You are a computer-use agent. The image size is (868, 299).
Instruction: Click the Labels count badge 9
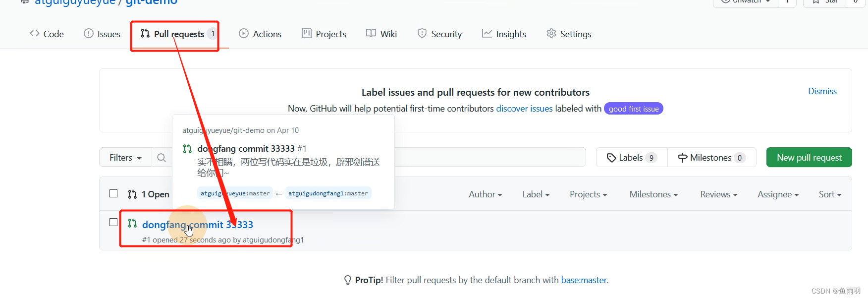[x=651, y=158]
